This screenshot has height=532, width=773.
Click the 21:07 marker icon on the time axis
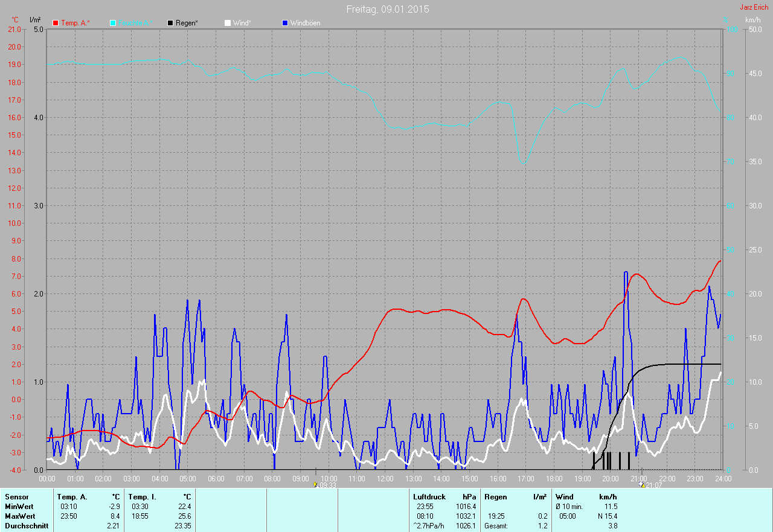point(641,484)
